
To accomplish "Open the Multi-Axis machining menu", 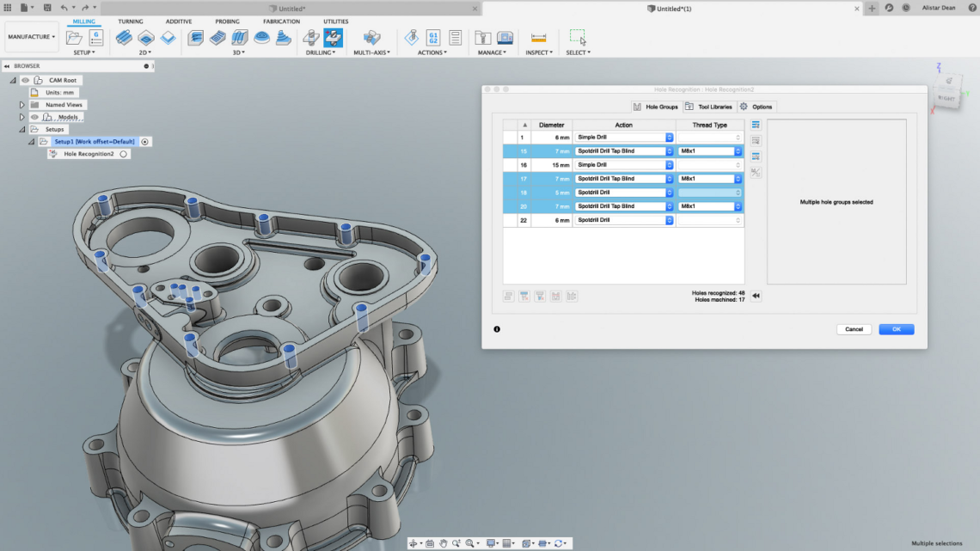I will 371,52.
